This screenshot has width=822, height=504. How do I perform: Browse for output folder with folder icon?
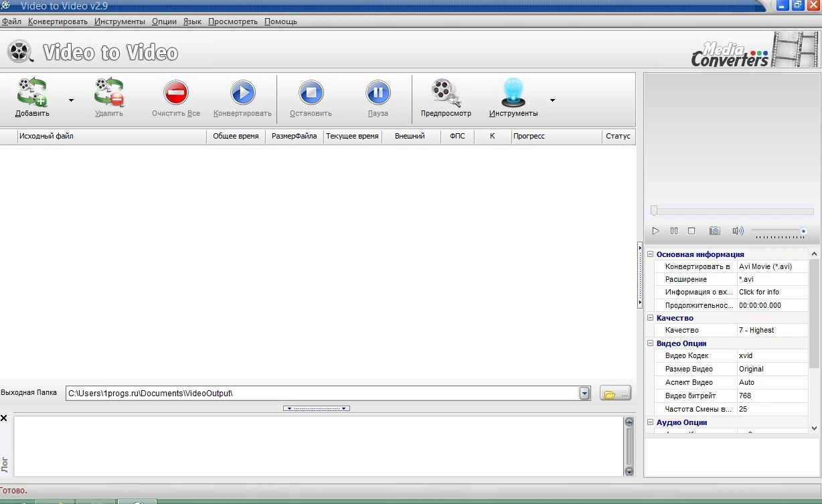(x=615, y=394)
